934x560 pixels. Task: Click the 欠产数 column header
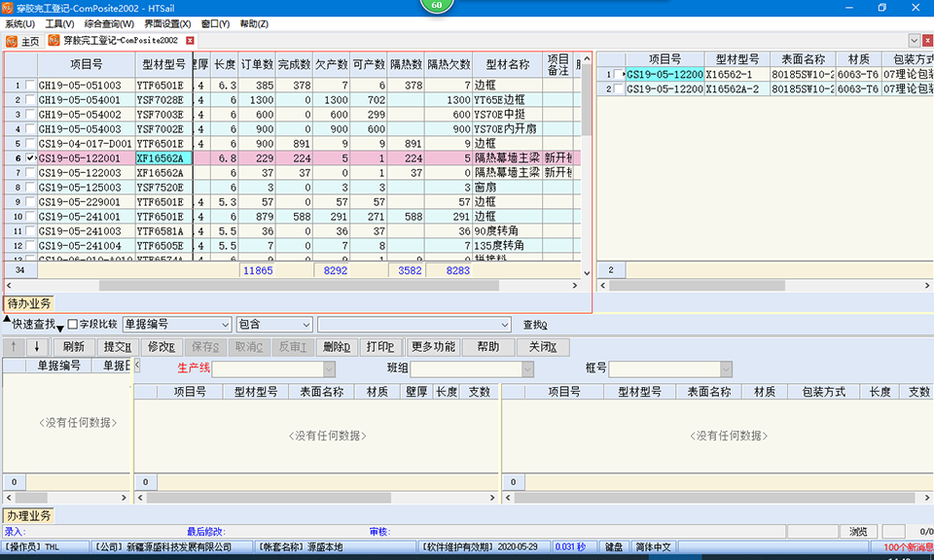(331, 64)
